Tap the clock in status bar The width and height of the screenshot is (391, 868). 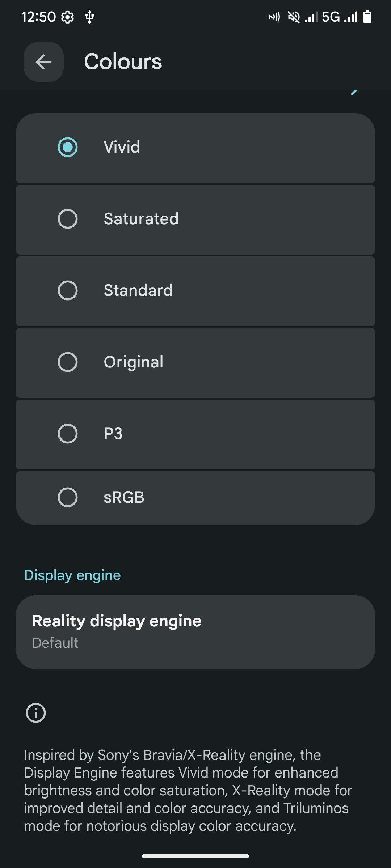point(38,17)
